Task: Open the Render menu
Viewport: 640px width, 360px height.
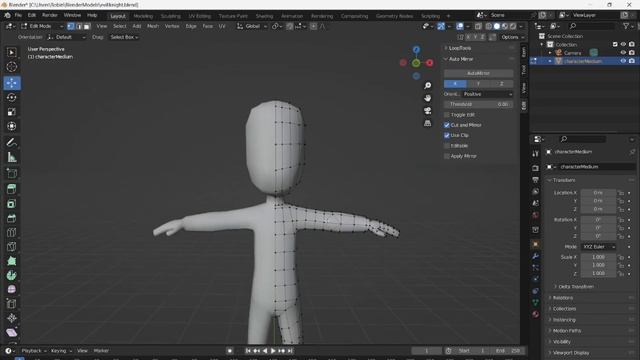Action: pyautogui.click(x=50, y=15)
